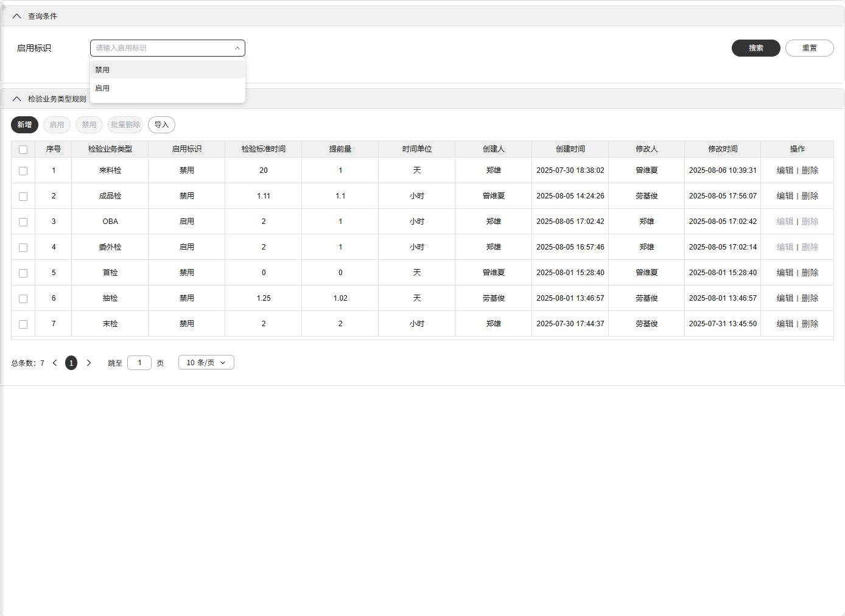845x616 pixels.
Task: Collapse the 查询条件 section chevron
Action: coord(17,16)
